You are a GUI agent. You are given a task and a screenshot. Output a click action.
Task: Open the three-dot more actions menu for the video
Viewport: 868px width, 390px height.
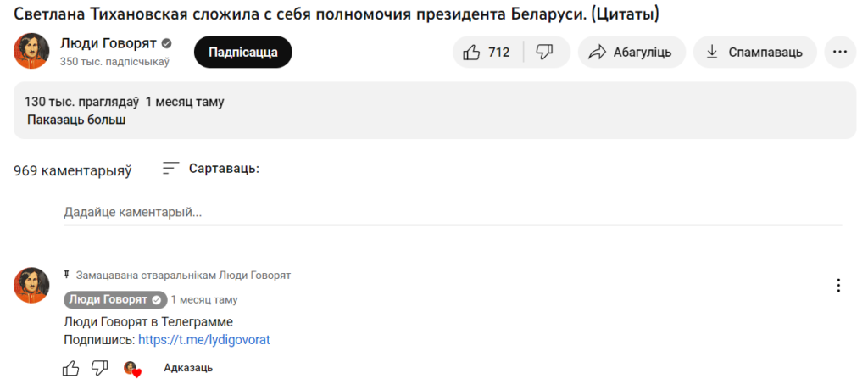(x=839, y=52)
